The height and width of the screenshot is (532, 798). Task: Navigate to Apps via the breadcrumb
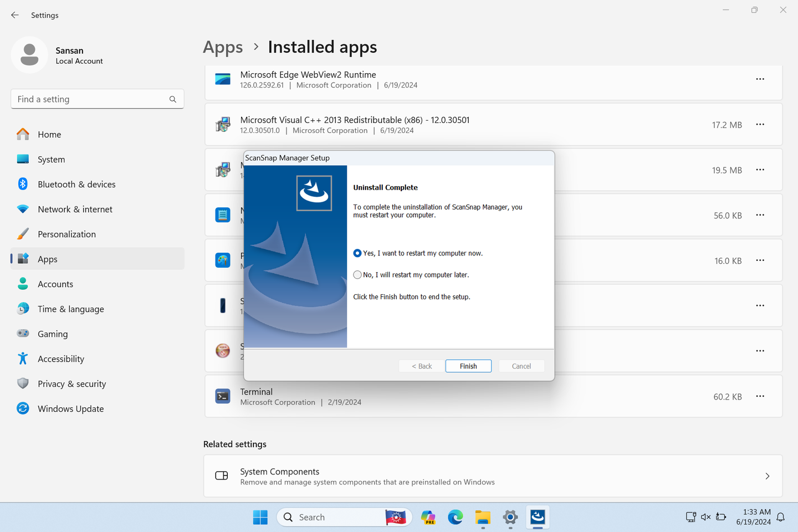[223, 47]
